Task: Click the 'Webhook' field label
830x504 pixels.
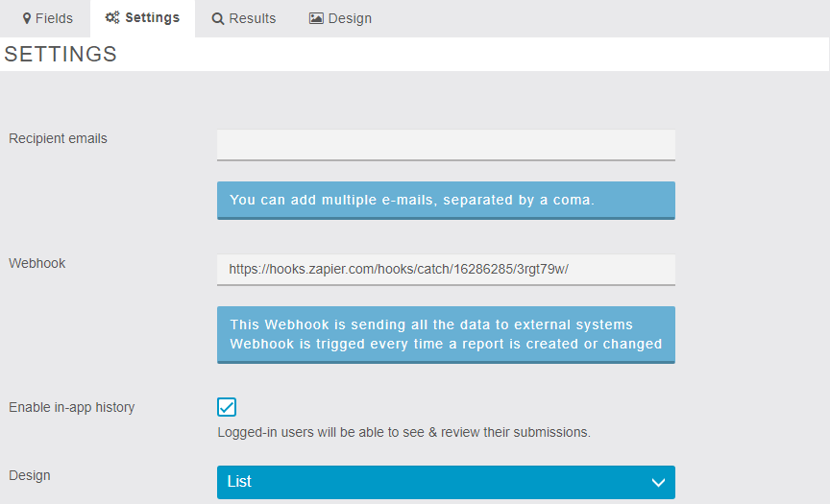Action: coord(37,263)
